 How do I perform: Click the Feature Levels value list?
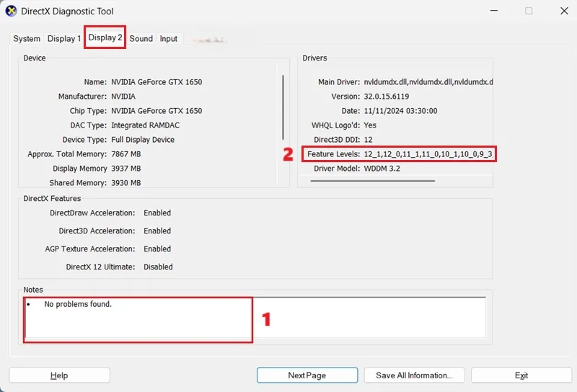[428, 154]
